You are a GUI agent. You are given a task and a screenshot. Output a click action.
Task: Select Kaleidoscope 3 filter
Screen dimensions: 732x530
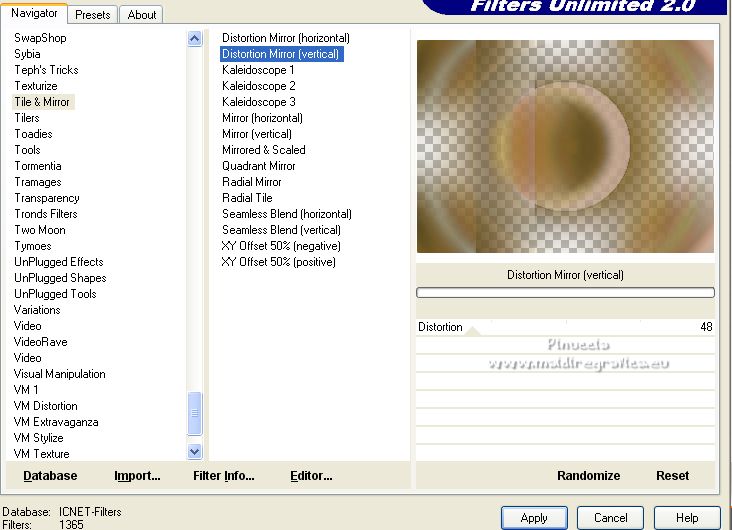tap(259, 102)
